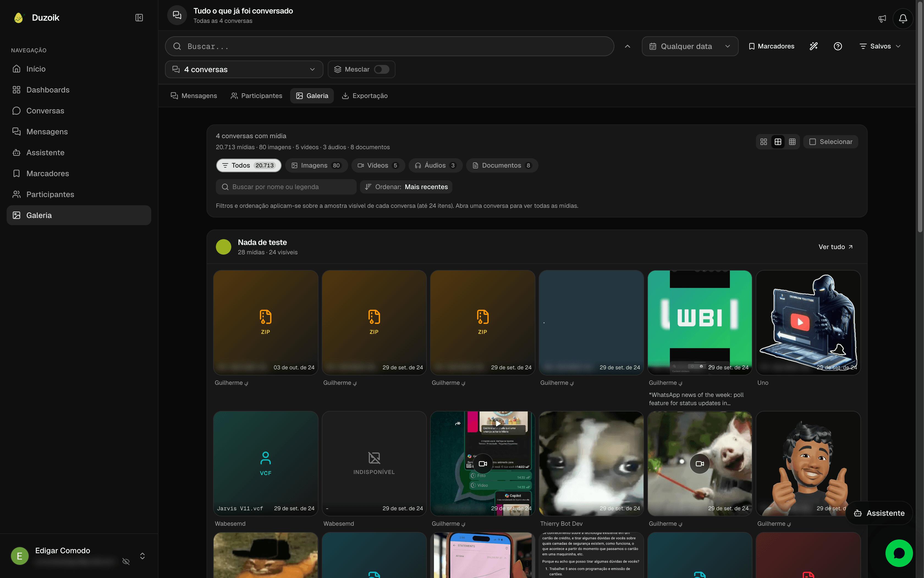Toggle the Mesclar switch
The image size is (924, 578).
point(381,69)
